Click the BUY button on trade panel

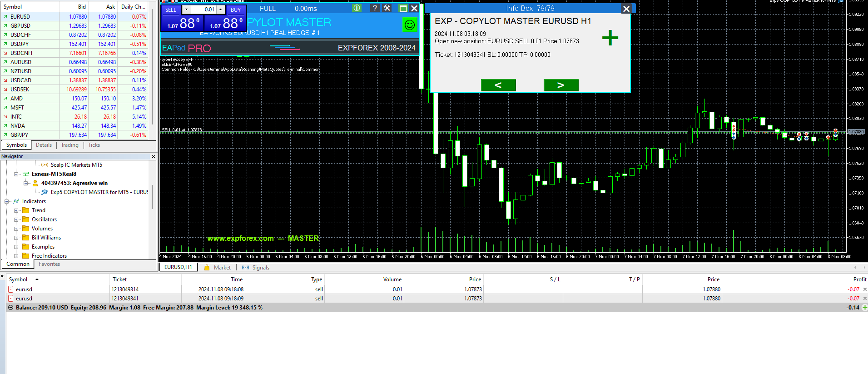click(x=236, y=10)
